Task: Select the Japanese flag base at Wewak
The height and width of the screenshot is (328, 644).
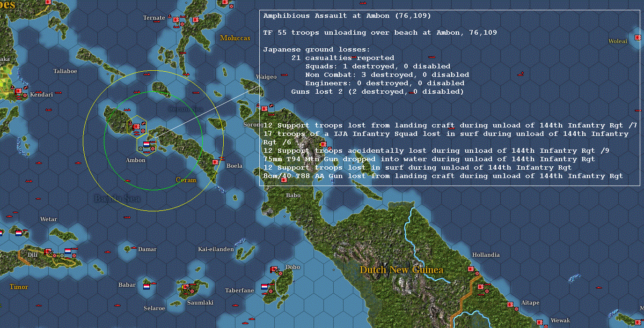Action: tap(540, 321)
